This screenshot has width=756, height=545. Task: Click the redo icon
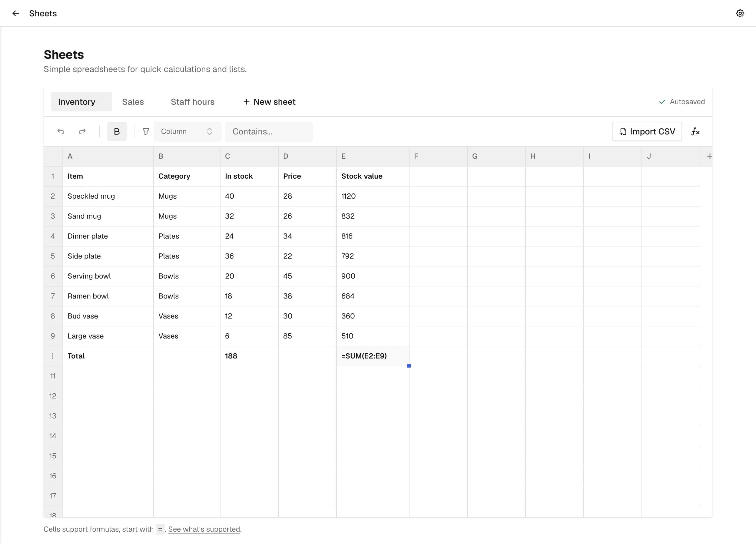[x=82, y=132]
